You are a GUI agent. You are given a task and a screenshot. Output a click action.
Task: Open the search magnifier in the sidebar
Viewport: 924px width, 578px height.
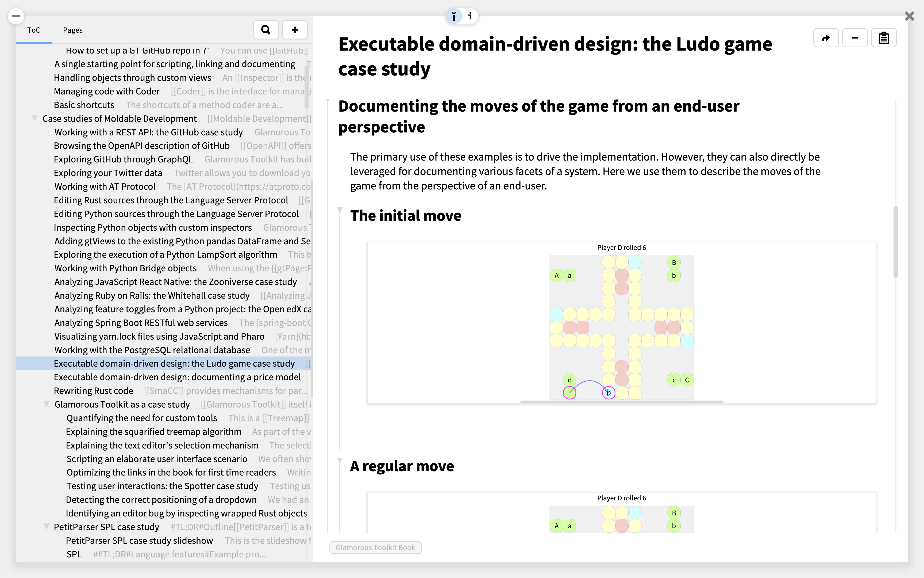[x=266, y=30]
